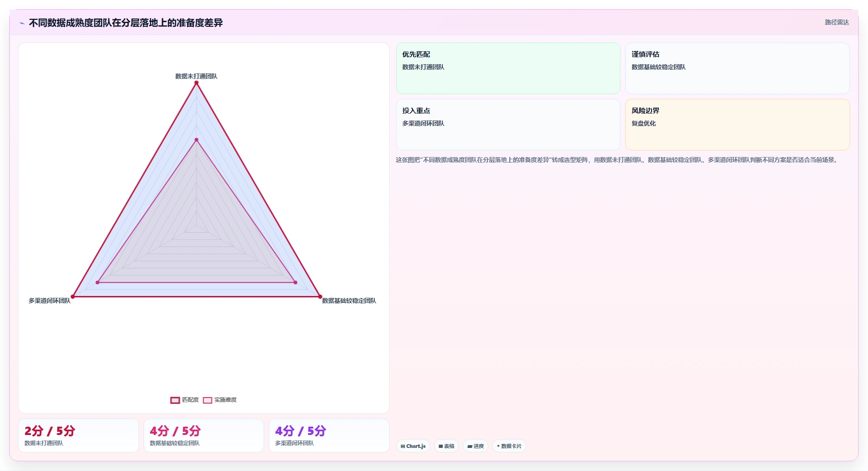Select the Chart.js tag chip
The height and width of the screenshot is (471, 868).
413,446
